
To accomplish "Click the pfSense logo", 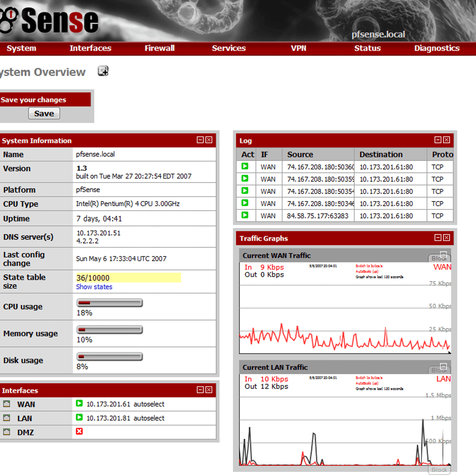I will (x=49, y=20).
